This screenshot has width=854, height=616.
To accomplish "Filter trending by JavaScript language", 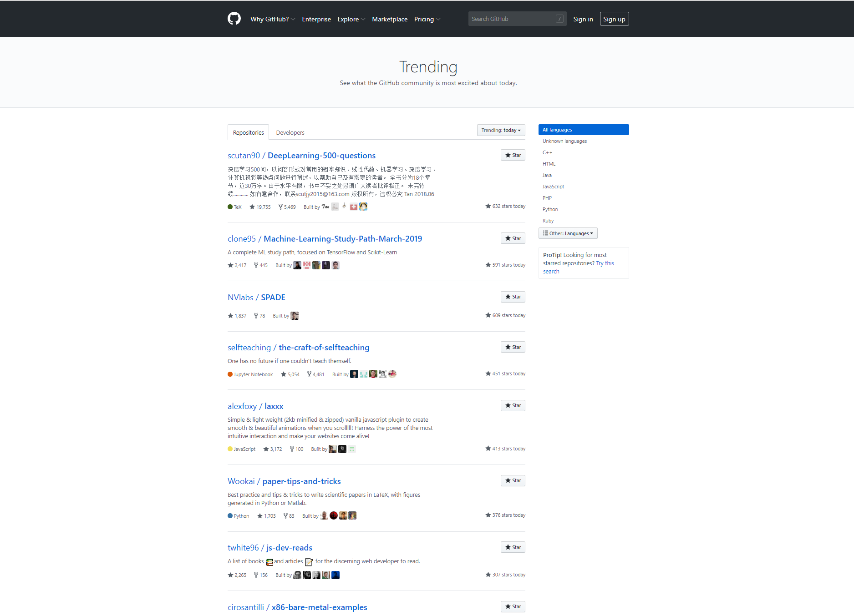I will coord(584,187).
